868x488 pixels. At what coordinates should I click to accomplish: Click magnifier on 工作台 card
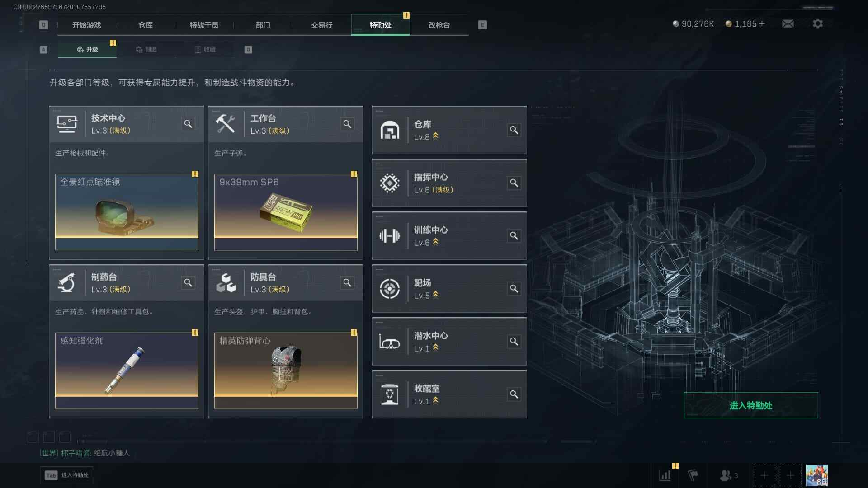pos(347,124)
